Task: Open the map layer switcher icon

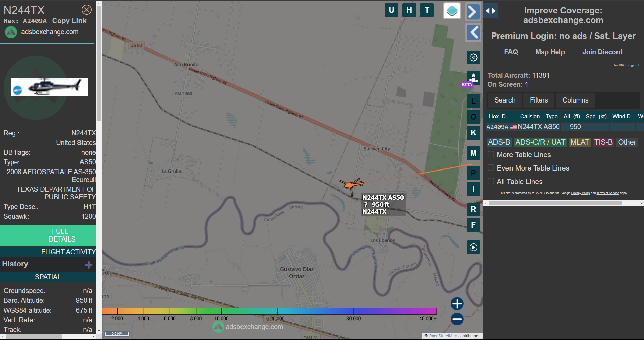Action: click(452, 11)
